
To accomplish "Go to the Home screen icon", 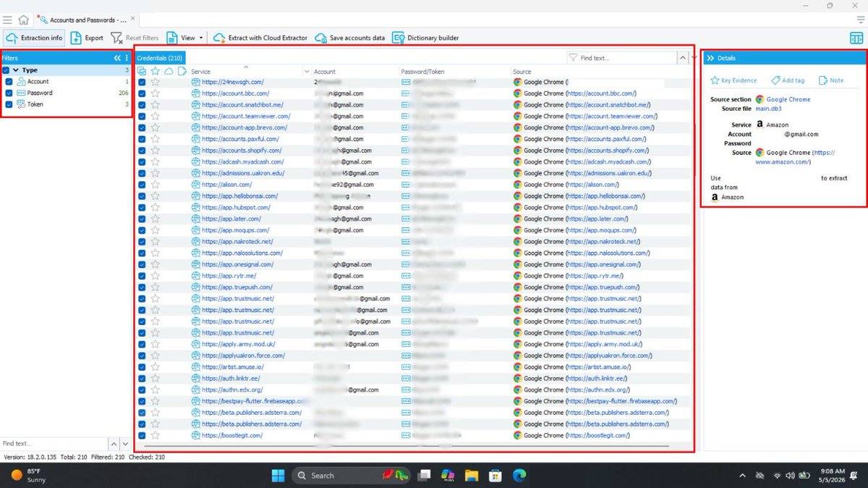I will [x=24, y=20].
